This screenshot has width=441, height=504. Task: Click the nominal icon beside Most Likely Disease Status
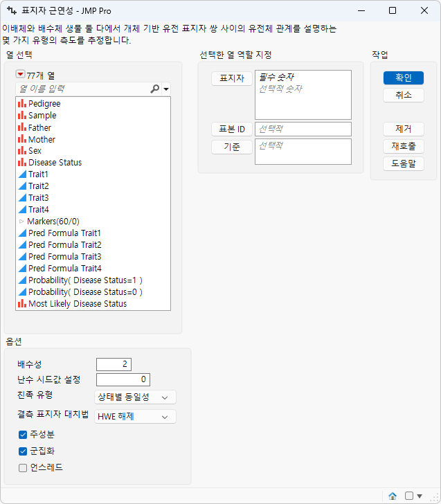click(x=22, y=303)
